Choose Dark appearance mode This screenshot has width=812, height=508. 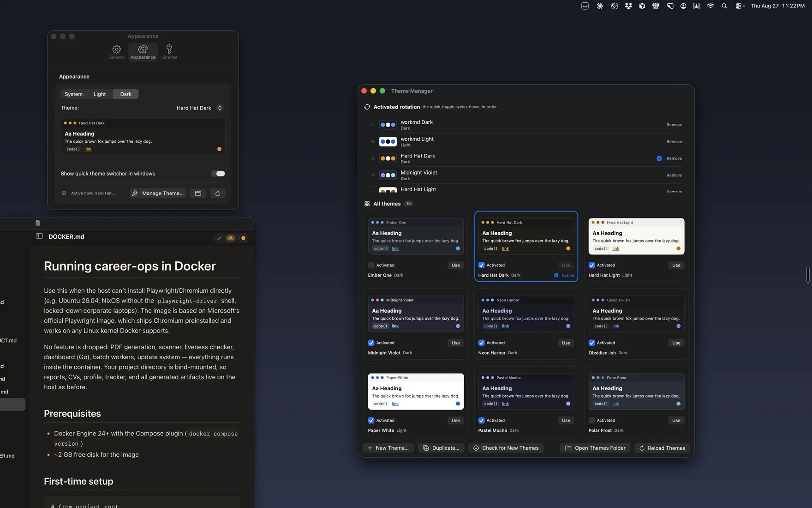[126, 94]
